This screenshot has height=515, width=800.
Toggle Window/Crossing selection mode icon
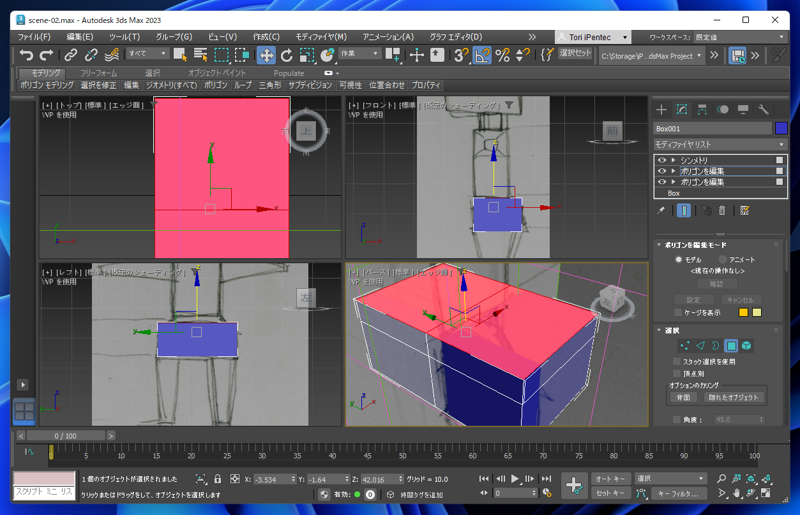point(242,55)
